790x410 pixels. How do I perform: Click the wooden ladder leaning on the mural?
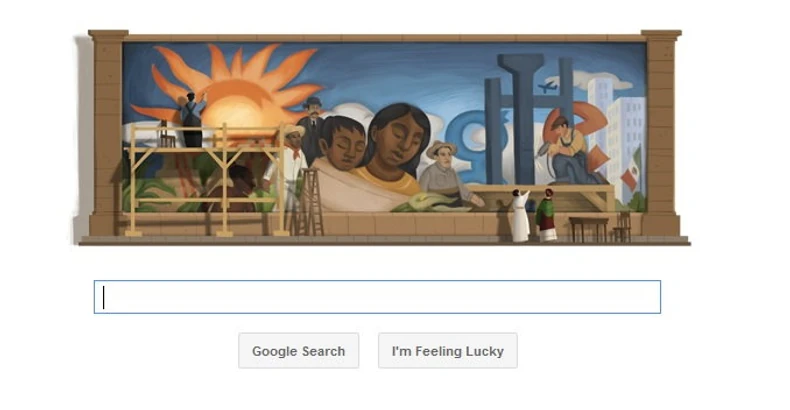[x=311, y=202]
